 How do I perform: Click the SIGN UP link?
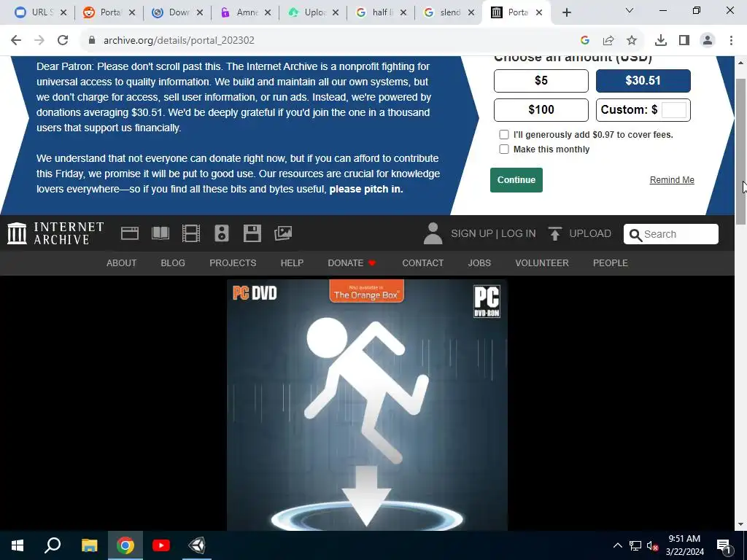coord(472,233)
